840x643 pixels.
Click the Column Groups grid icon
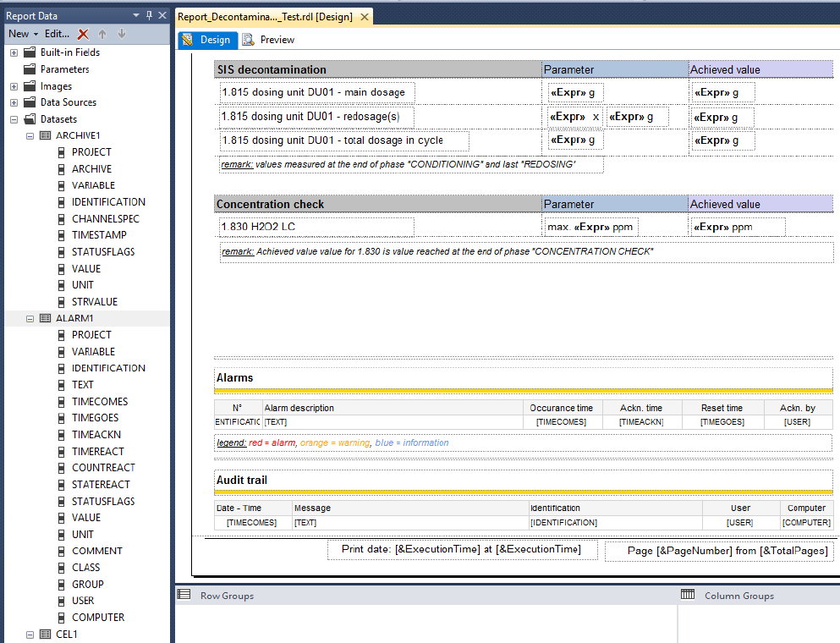(x=688, y=595)
